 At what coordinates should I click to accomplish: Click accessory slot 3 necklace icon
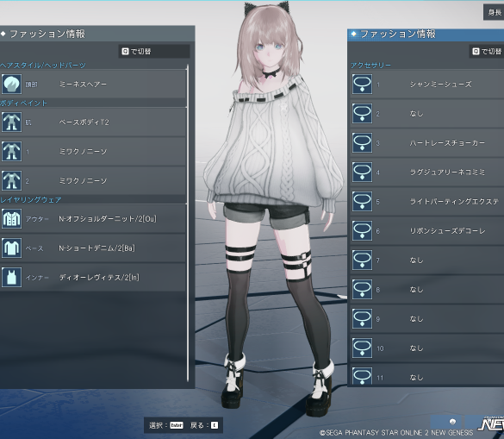(362, 142)
